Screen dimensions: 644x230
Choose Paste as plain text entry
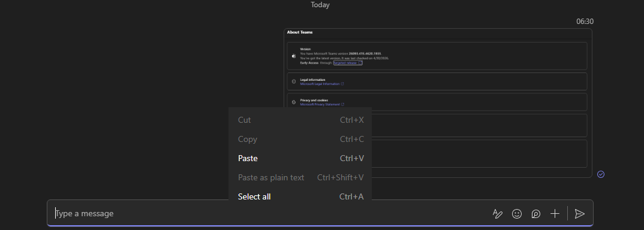pyautogui.click(x=300, y=177)
